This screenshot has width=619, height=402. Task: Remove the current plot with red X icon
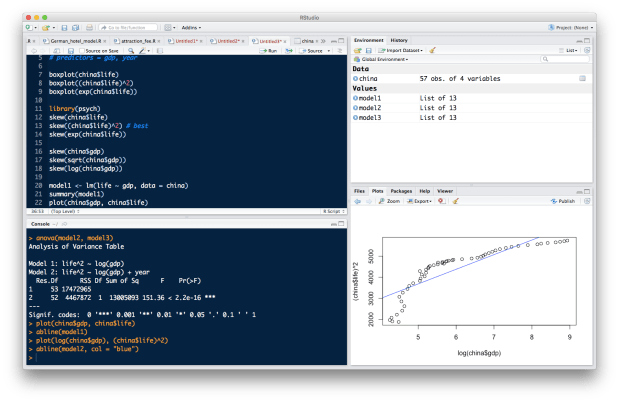[441, 201]
